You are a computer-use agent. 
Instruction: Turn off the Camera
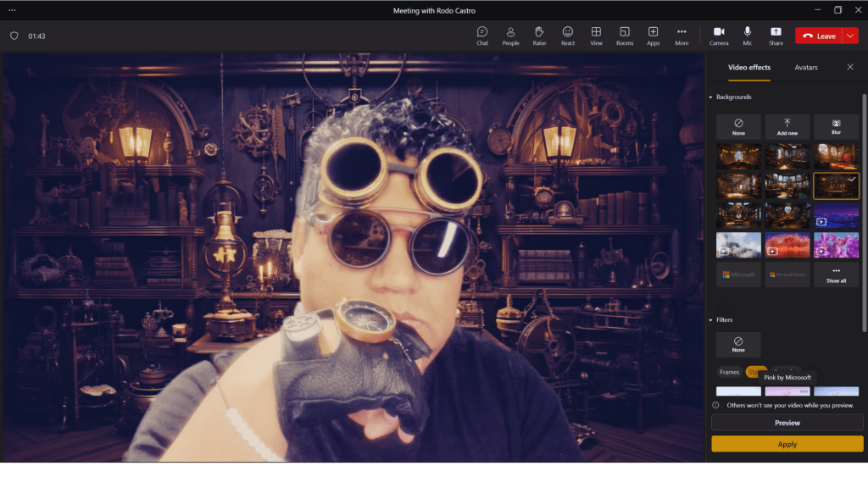(719, 36)
